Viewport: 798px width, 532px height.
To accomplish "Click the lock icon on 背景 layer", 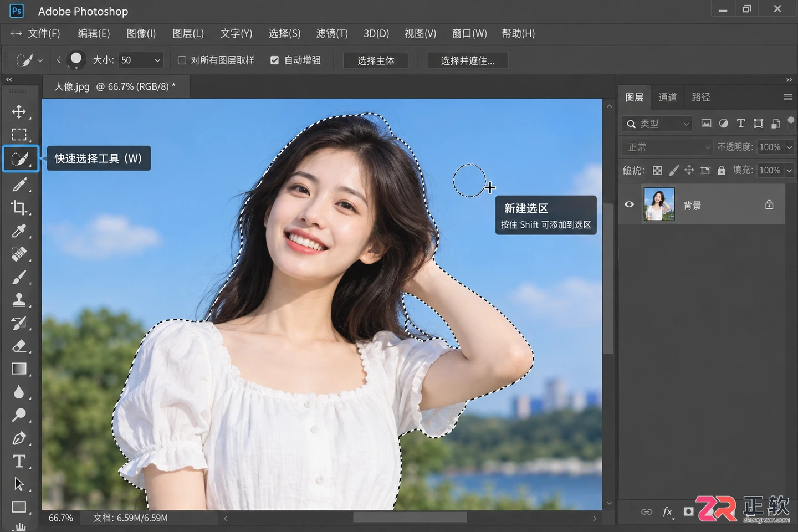I will [x=769, y=204].
